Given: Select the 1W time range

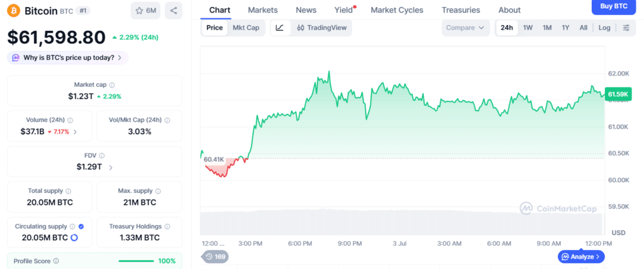Looking at the screenshot, I should pos(528,28).
